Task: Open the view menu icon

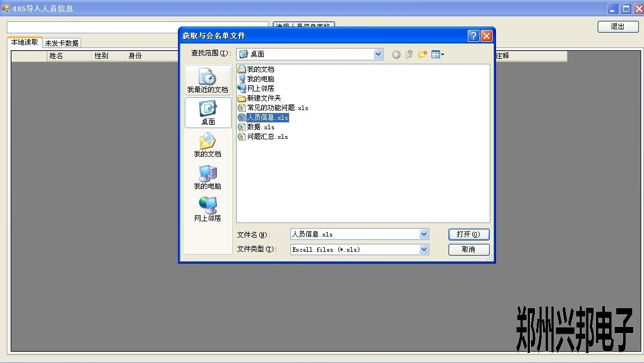Action: (x=437, y=54)
